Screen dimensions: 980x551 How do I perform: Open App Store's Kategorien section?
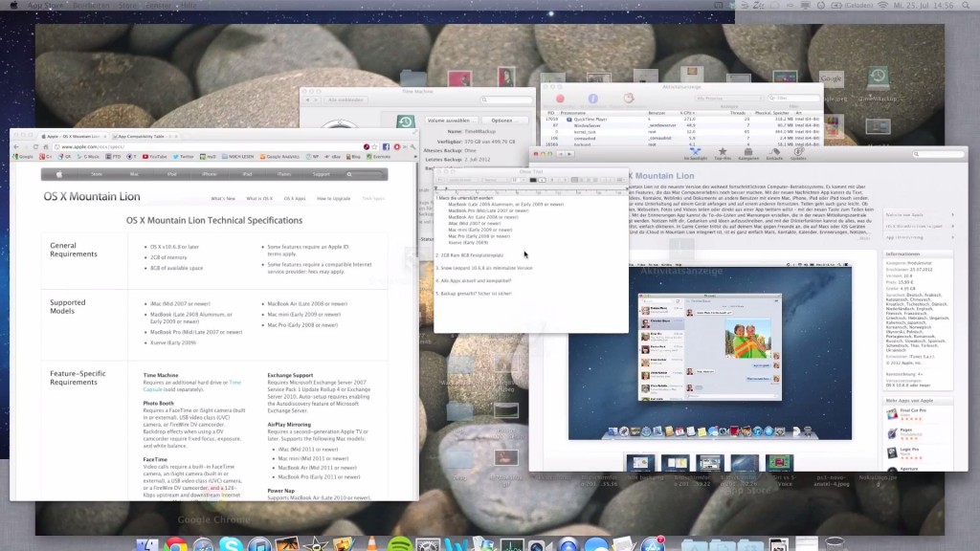point(748,154)
